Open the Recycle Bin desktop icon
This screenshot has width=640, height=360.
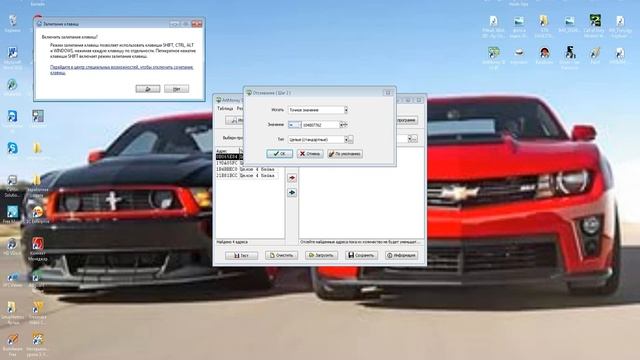pos(13,23)
